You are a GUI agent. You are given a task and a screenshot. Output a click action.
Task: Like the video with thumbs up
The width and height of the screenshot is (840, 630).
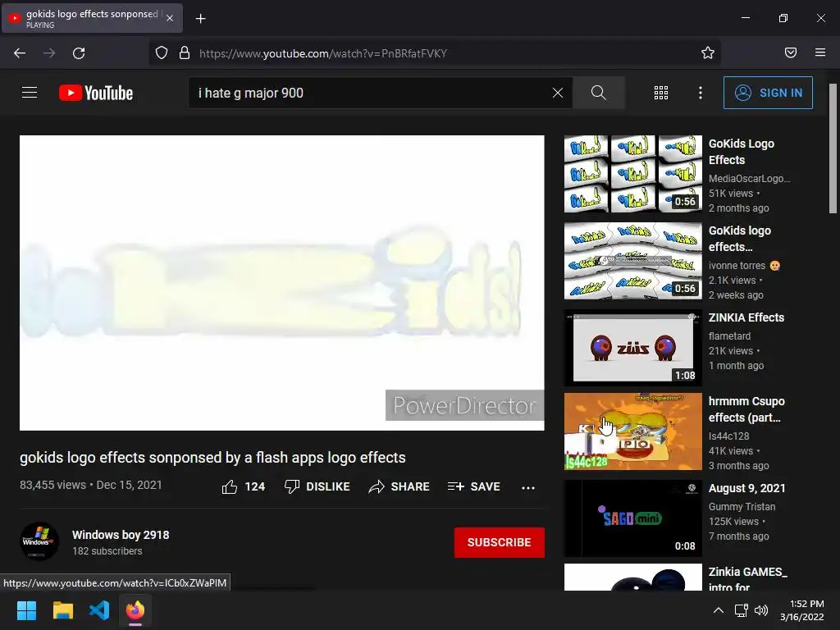pos(243,486)
